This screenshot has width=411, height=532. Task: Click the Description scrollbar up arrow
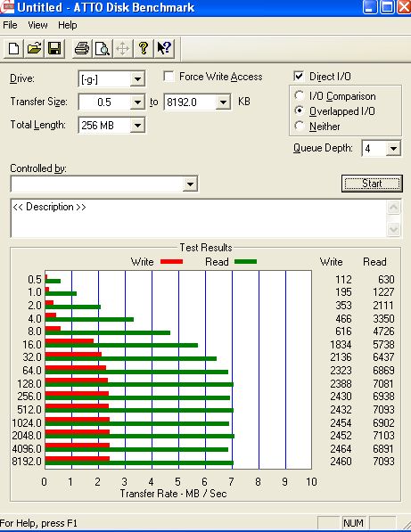(394, 208)
